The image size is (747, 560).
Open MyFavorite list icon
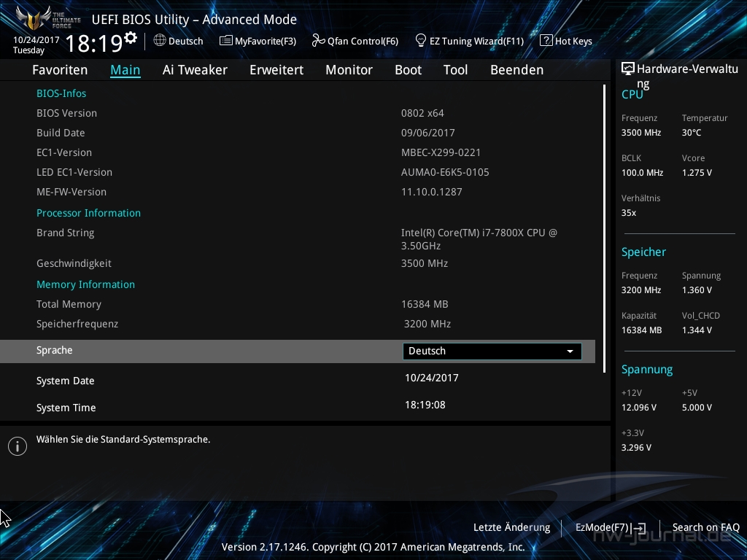coord(226,41)
